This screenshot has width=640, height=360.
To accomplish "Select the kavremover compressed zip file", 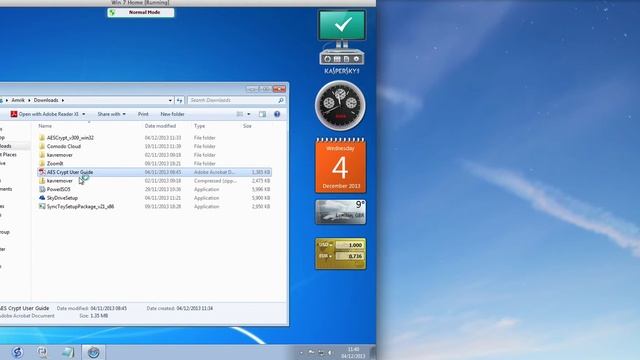I will click(x=154, y=181).
